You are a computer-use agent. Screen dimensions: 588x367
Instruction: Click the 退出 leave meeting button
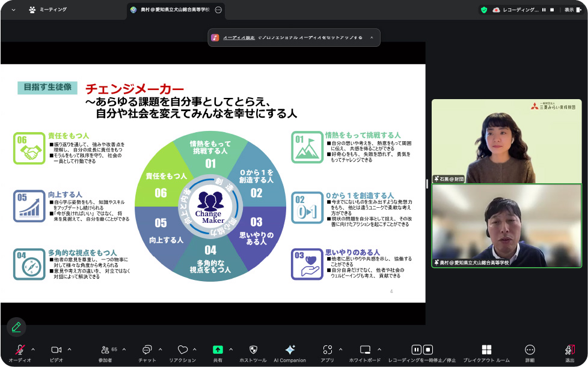[569, 350]
